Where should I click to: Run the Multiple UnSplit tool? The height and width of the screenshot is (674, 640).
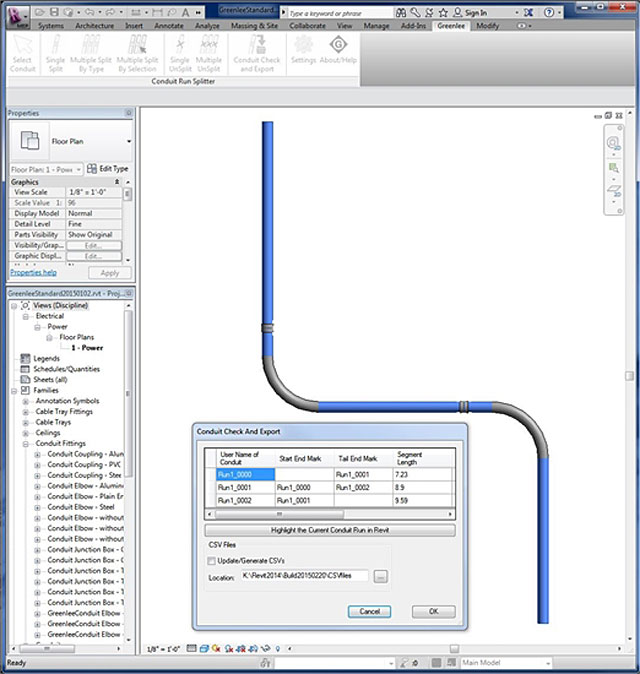(x=209, y=54)
